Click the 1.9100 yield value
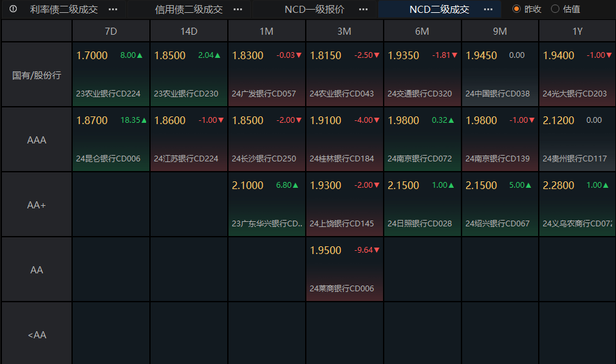This screenshot has width=616, height=364. (325, 120)
